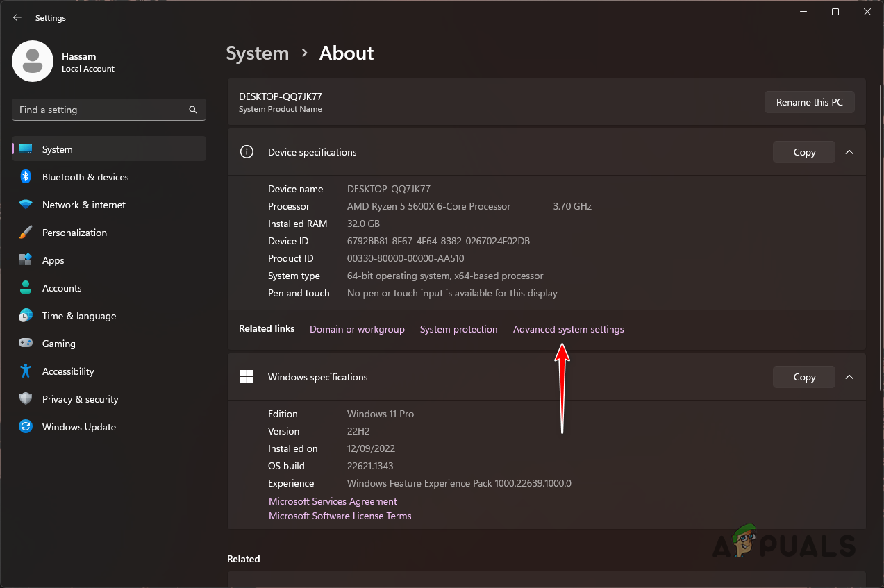
Task: Open the Apps section
Action: [51, 260]
